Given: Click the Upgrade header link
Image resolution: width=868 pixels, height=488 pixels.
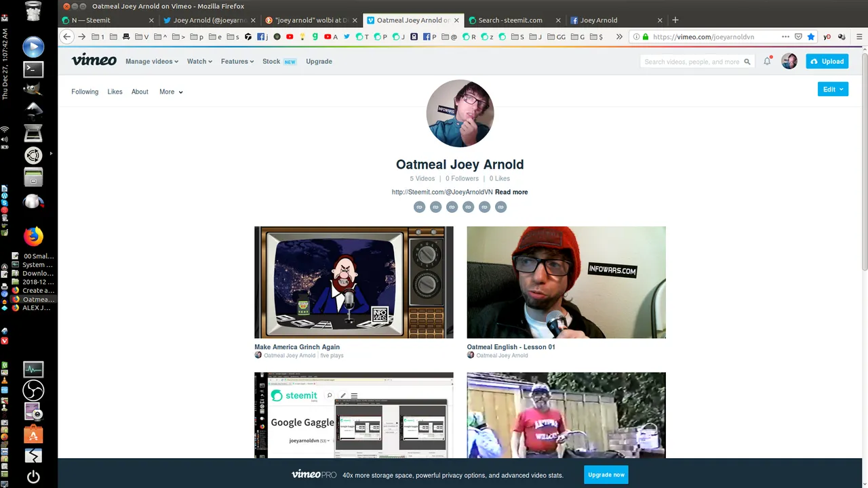Looking at the screenshot, I should point(319,62).
